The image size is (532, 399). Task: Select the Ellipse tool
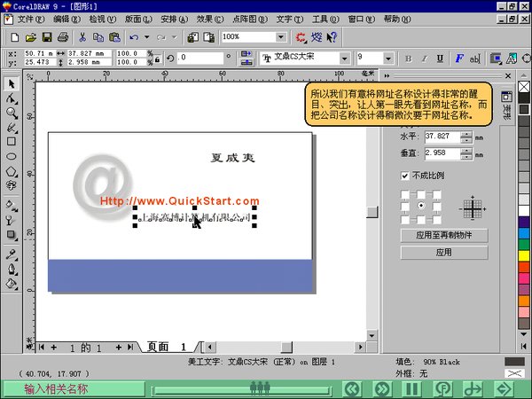pos(12,156)
